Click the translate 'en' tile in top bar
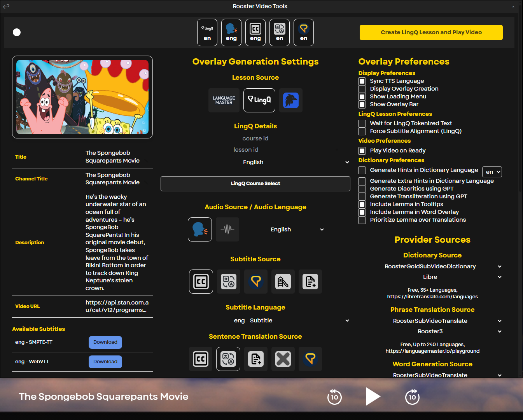 (280, 33)
